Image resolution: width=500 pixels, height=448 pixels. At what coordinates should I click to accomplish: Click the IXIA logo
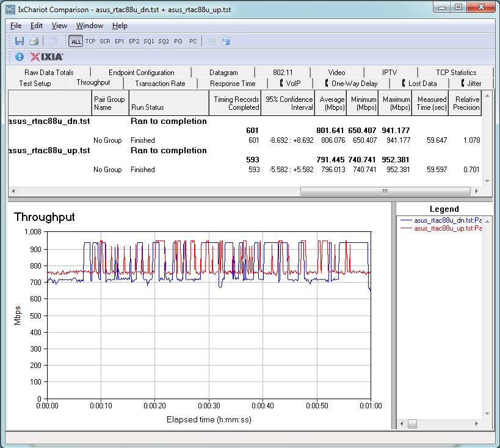tap(47, 57)
